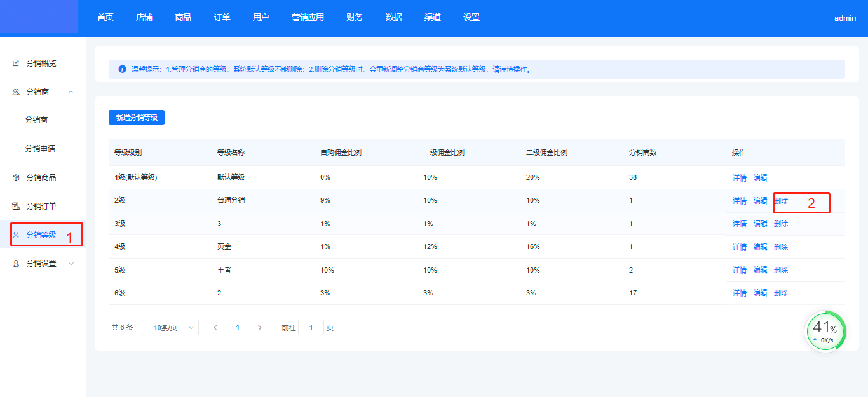Click the 新增分销等级 button
Viewport: 868px width, 397px height.
pos(137,118)
